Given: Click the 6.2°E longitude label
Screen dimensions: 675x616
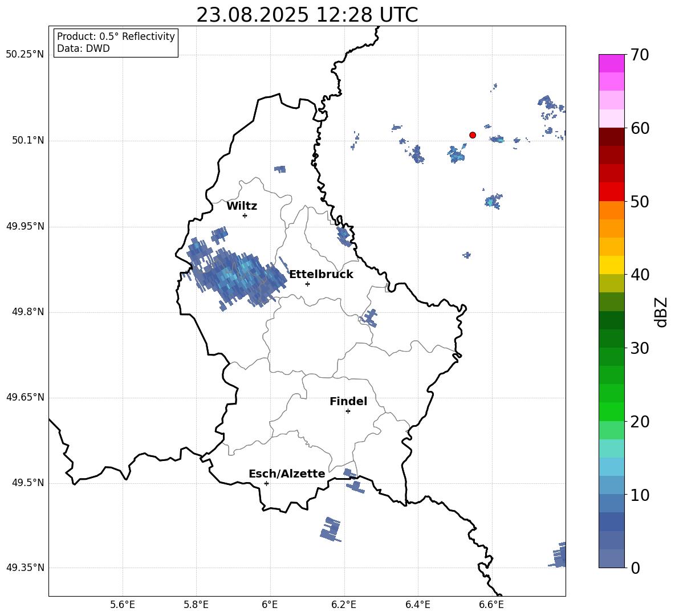Looking at the screenshot, I should coord(344,605).
